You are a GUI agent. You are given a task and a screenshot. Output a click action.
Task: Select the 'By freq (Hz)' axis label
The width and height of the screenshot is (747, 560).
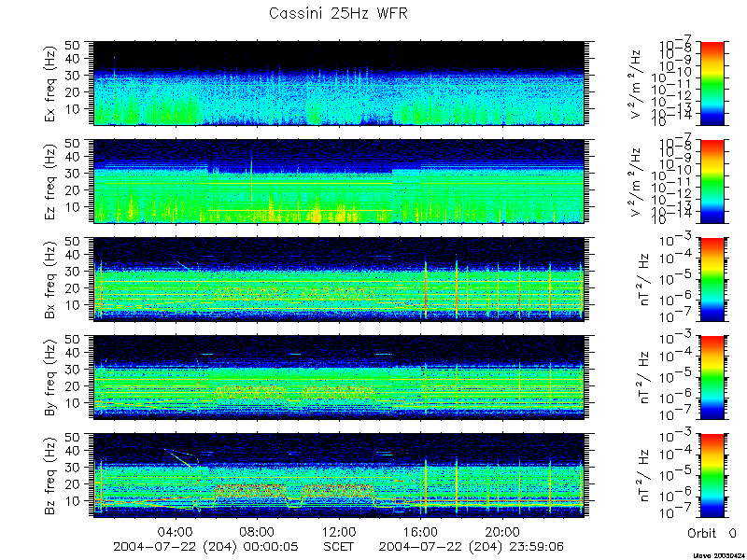51,378
